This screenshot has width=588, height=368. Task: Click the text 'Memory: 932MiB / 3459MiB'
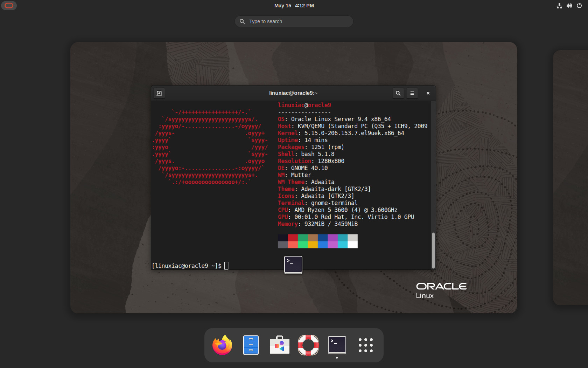(318, 224)
